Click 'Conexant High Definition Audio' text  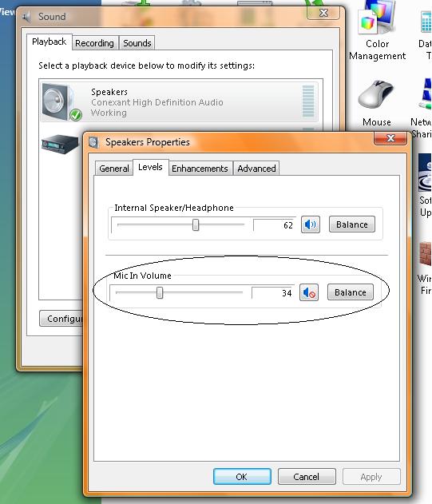point(157,102)
